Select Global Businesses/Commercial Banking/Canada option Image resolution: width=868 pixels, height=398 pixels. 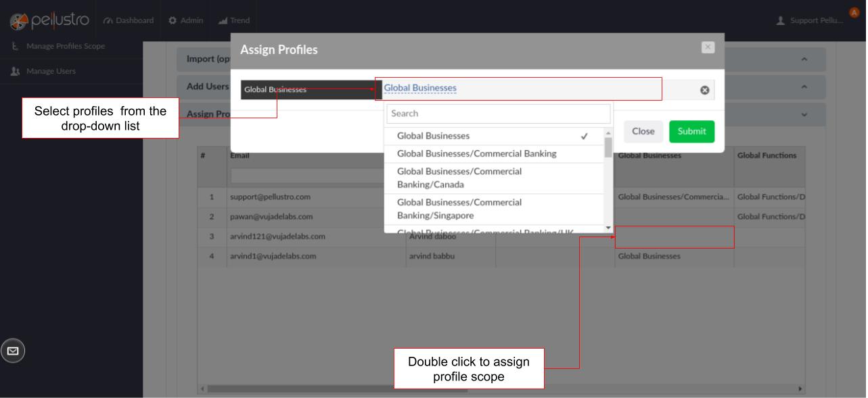(493, 178)
